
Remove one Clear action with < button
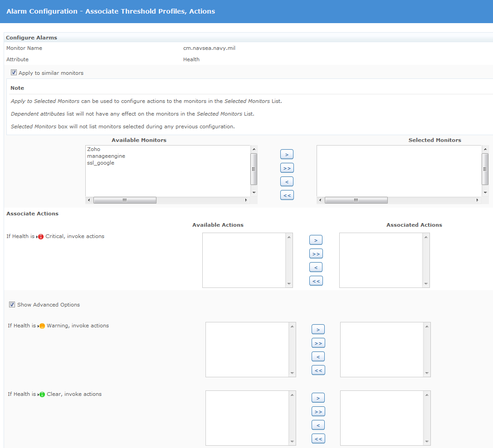(318, 425)
